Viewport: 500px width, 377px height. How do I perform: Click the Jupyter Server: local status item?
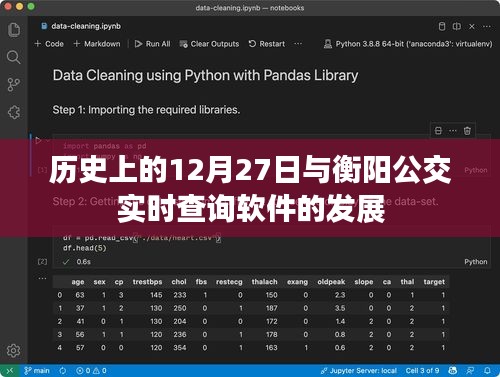pos(359,370)
